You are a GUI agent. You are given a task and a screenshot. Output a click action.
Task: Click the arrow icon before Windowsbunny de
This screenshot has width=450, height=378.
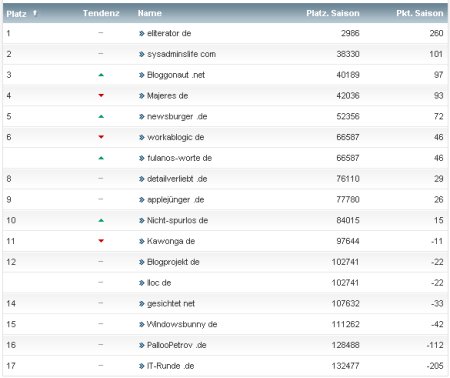point(142,324)
